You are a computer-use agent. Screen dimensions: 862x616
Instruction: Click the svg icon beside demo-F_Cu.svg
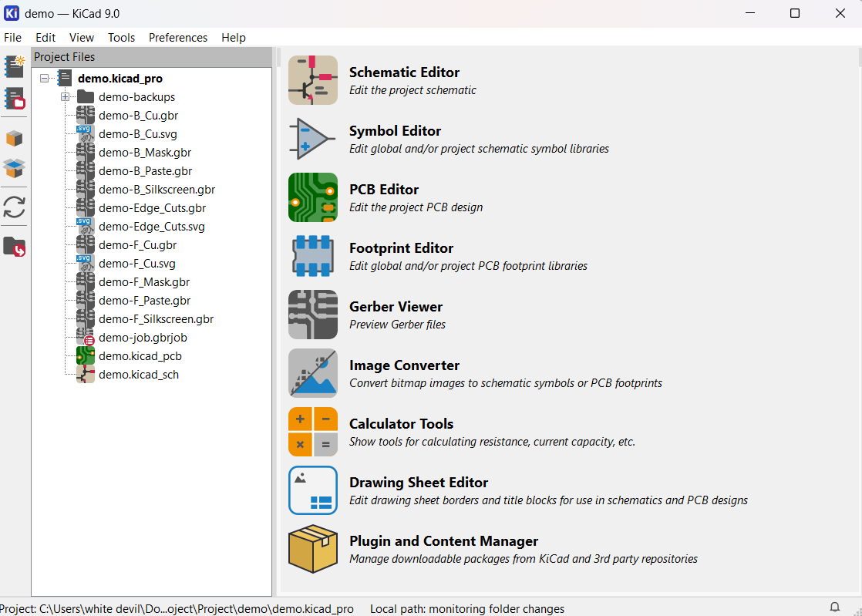(86, 264)
